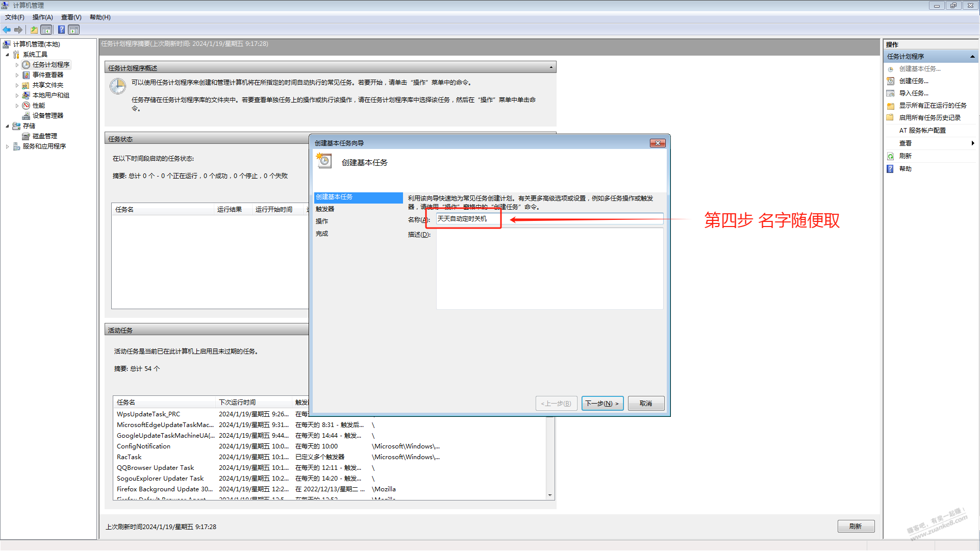The width and height of the screenshot is (980, 551).
Task: Click the 启用所有任务历史记录 icon
Action: pyautogui.click(x=891, y=118)
